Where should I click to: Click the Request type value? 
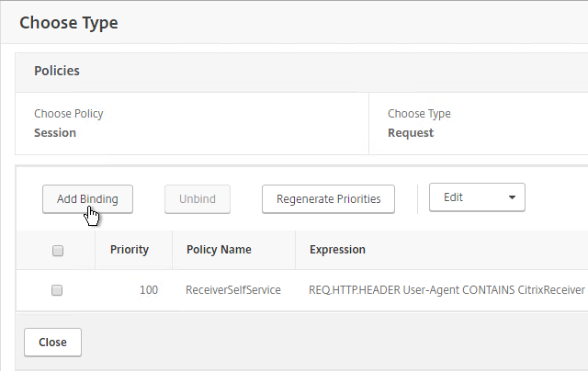(x=411, y=132)
